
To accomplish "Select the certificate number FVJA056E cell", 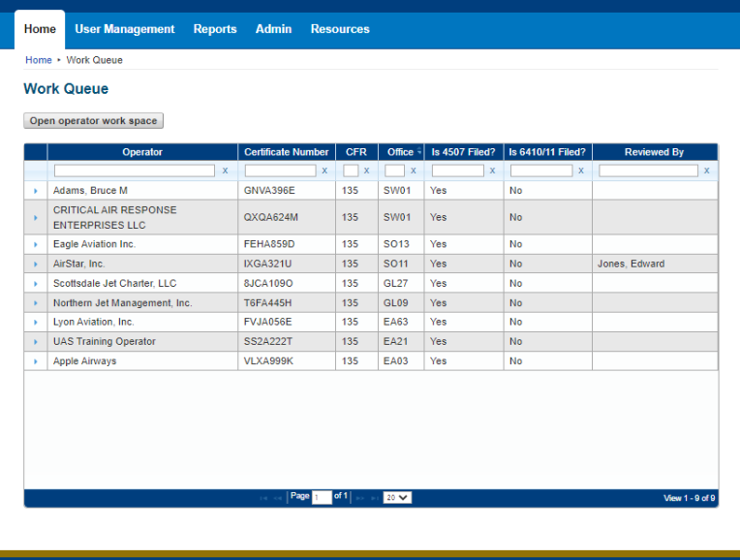I will [287, 322].
